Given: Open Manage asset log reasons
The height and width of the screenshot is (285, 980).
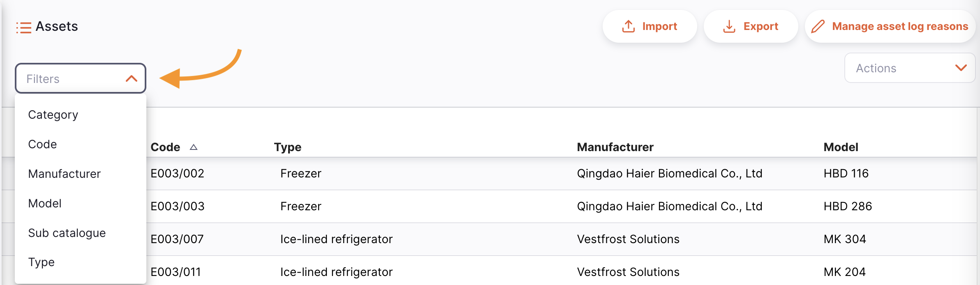Looking at the screenshot, I should 900,26.
